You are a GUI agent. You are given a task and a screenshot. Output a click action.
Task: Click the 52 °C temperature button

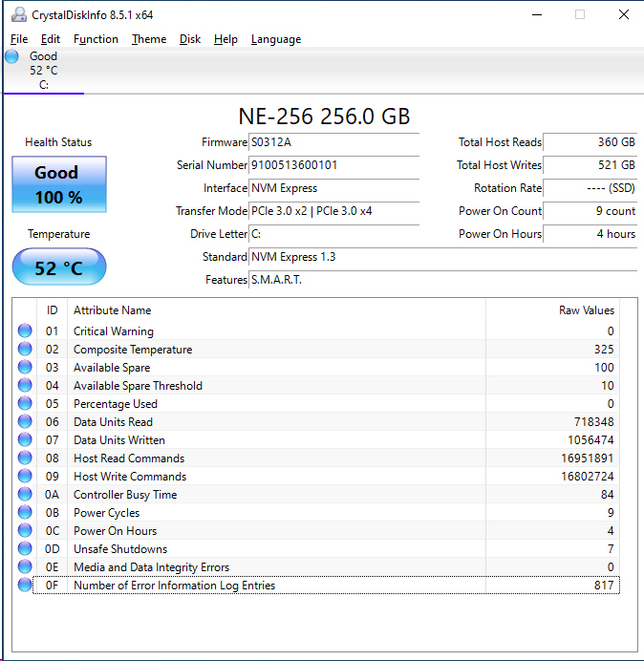click(58, 267)
